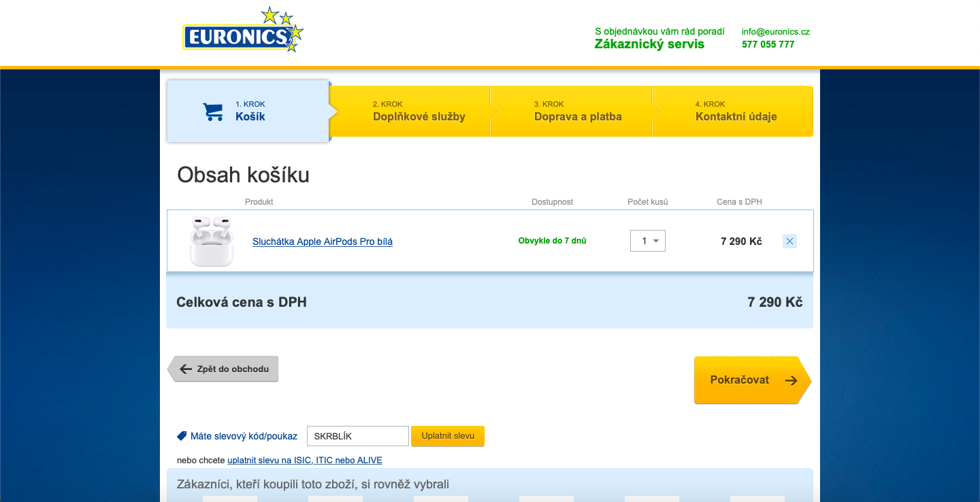Click the Pokračovat button

pyautogui.click(x=753, y=380)
